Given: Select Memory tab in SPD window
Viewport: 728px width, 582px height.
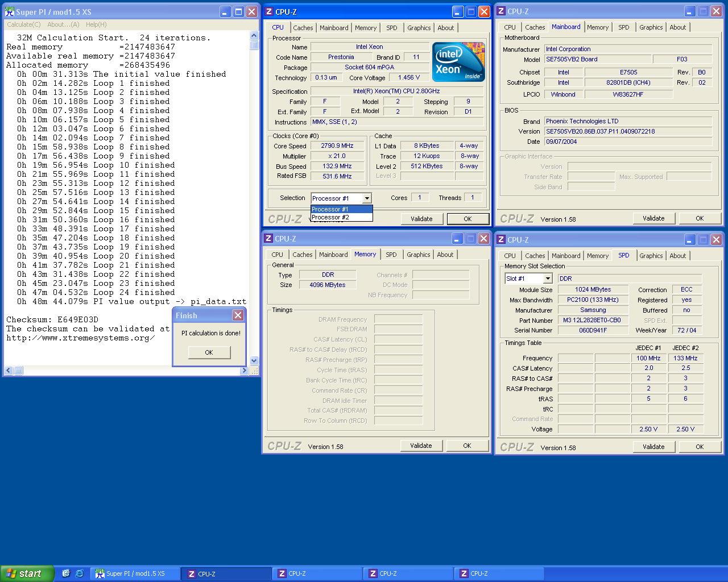Looking at the screenshot, I should click(x=598, y=256).
